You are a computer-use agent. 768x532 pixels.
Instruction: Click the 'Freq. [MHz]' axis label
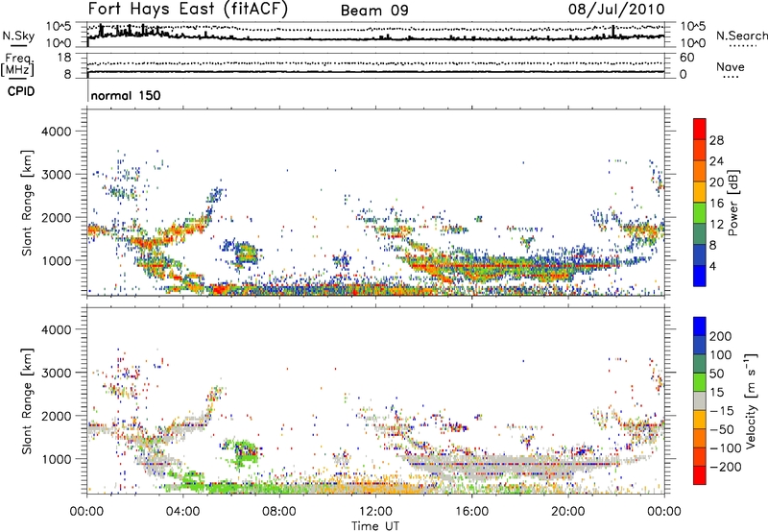17,64
